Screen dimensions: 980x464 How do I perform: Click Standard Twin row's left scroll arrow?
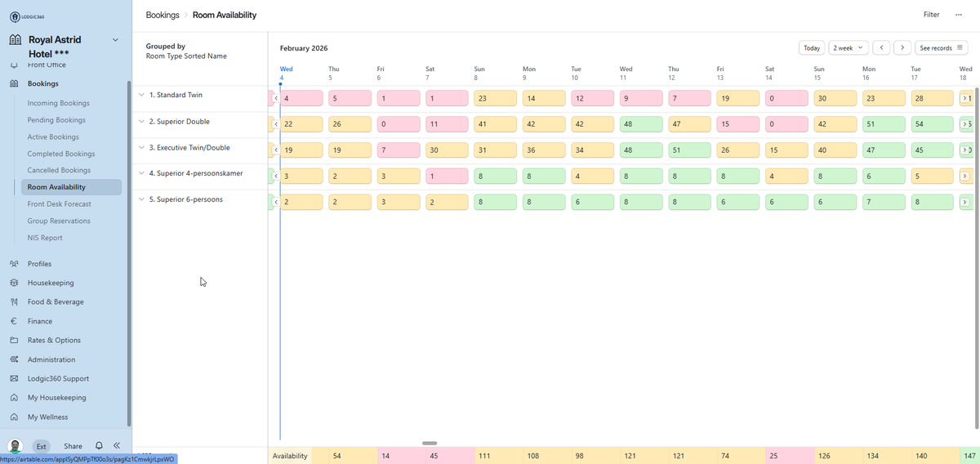click(x=276, y=98)
